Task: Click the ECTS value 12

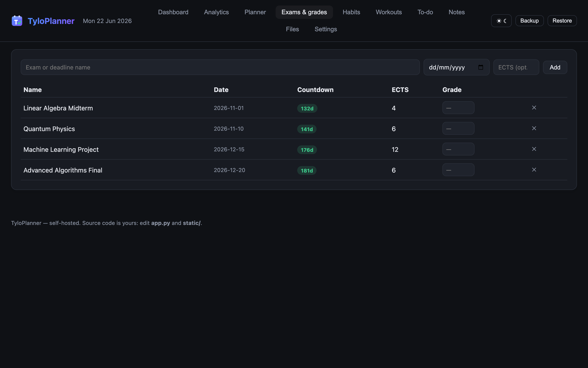Action: pyautogui.click(x=395, y=149)
